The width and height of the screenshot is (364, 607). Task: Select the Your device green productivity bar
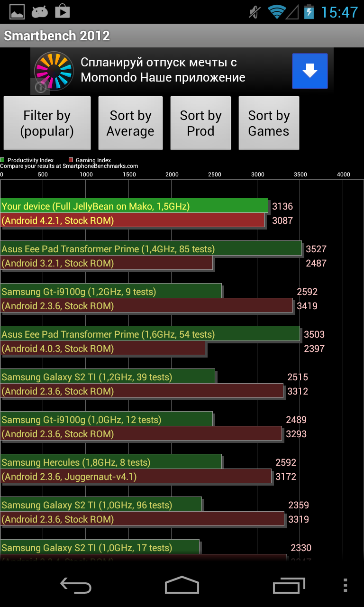point(134,206)
